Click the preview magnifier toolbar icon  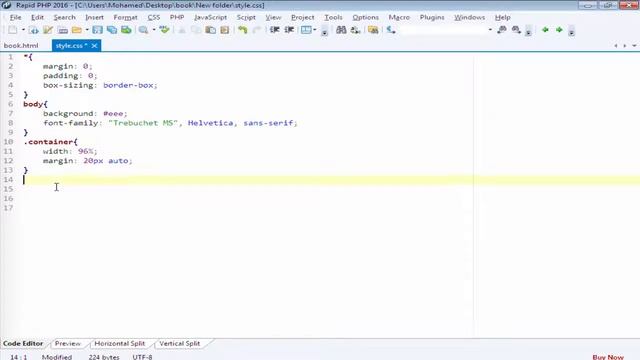point(143,30)
